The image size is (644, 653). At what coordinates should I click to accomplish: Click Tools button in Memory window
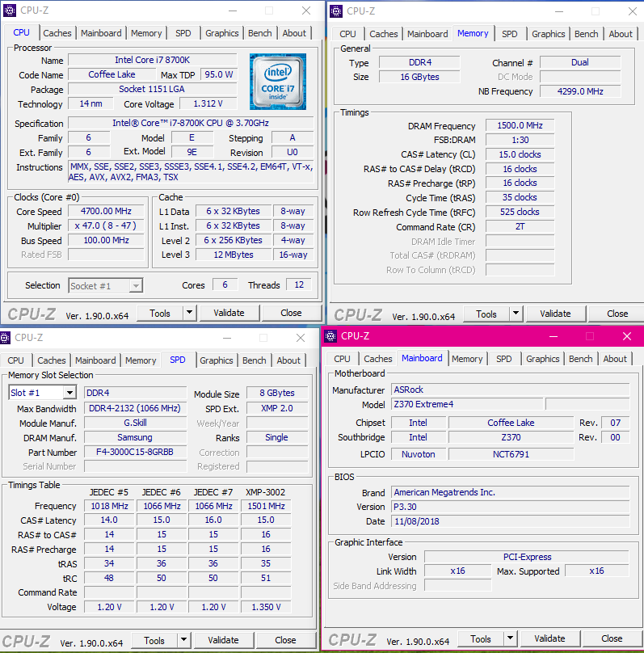[486, 314]
